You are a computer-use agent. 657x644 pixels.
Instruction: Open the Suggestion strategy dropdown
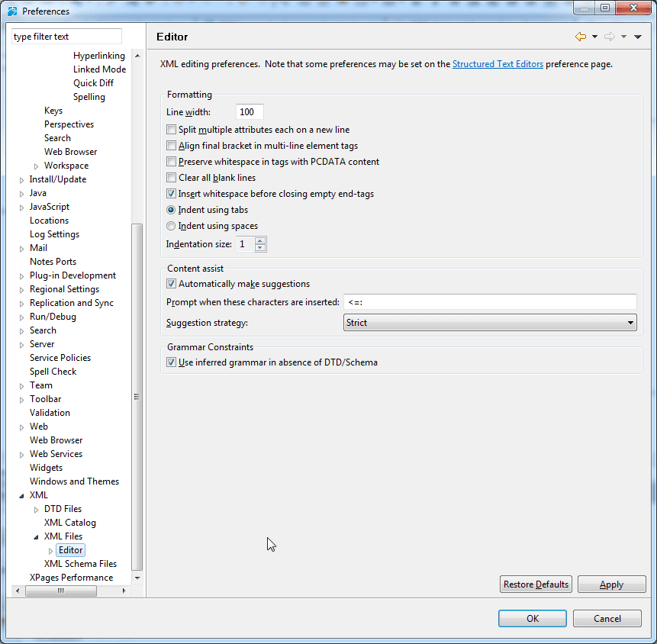[490, 323]
